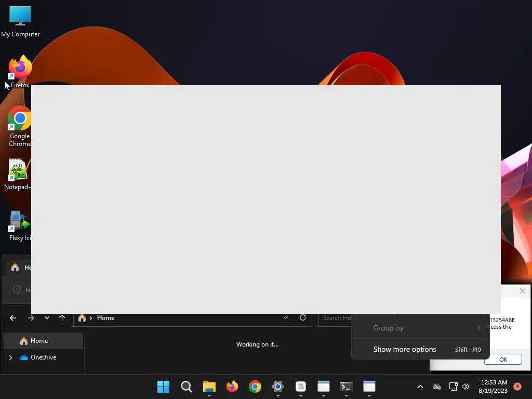Click the Windows Start button

coord(163,387)
